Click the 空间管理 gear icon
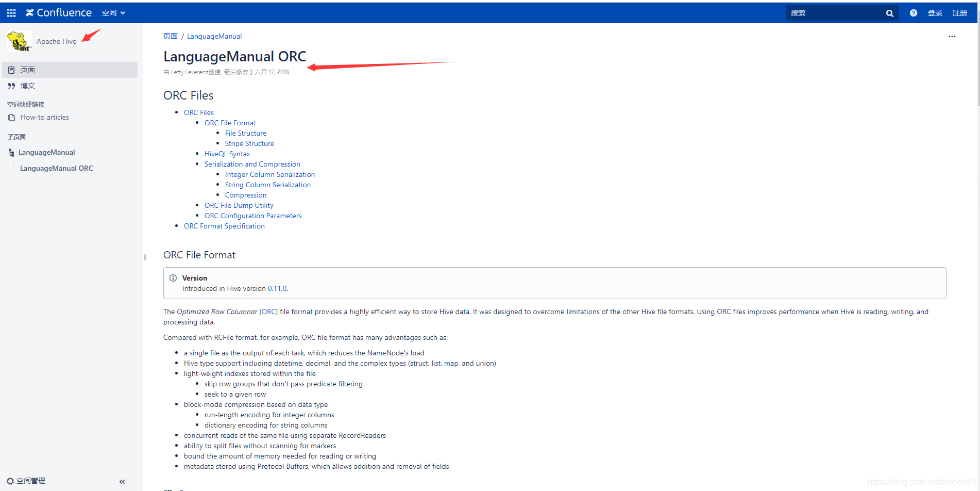980x491 pixels. (10, 481)
